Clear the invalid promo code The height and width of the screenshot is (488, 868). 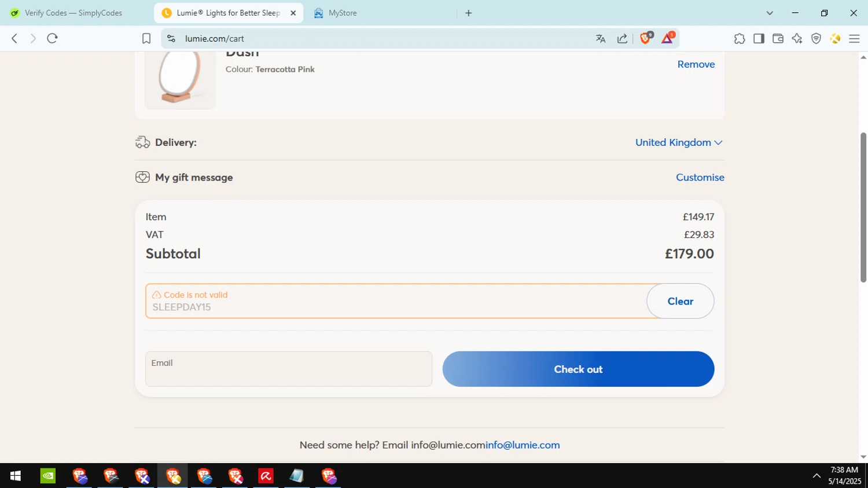(x=681, y=301)
